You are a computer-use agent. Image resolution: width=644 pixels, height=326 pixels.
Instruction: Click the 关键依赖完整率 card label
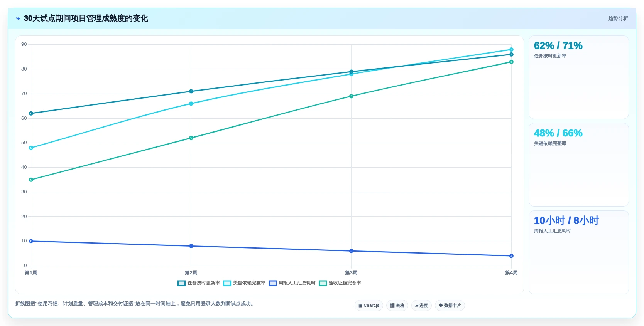point(550,144)
